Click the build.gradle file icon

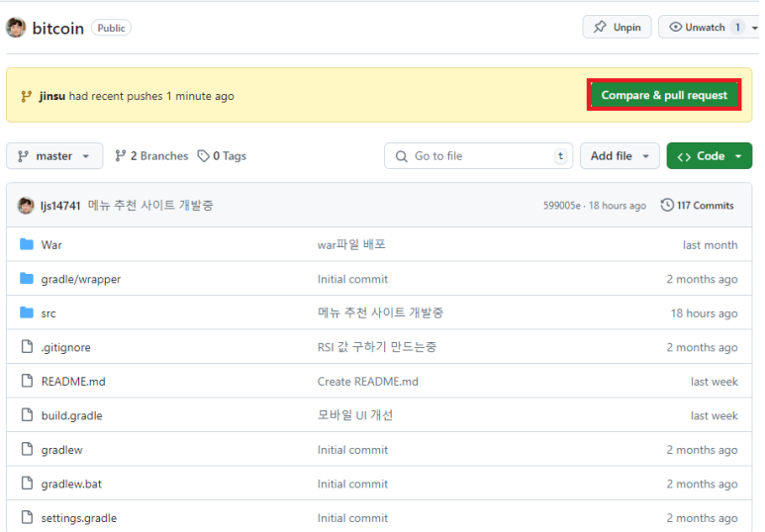(x=27, y=415)
